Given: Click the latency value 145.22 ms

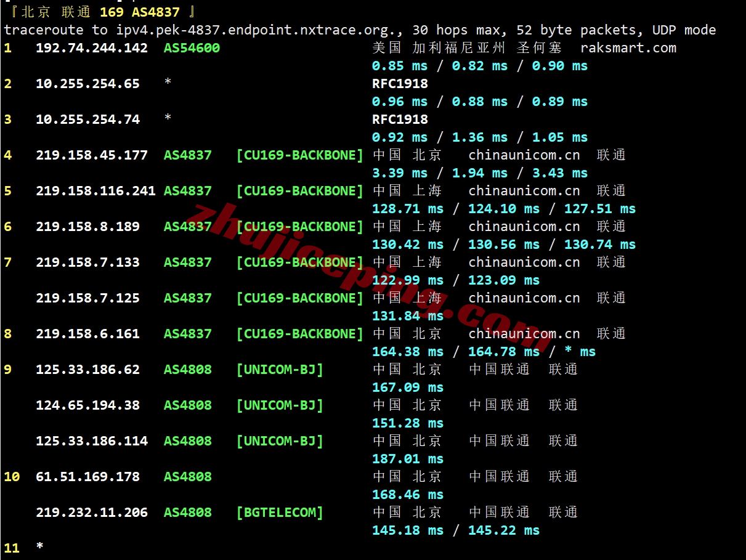Looking at the screenshot, I should (x=504, y=530).
